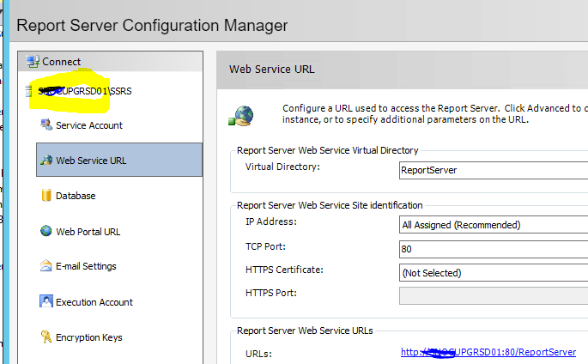This screenshot has height=364, width=588.
Task: Click the Database cylinder icon
Action: pyautogui.click(x=46, y=196)
